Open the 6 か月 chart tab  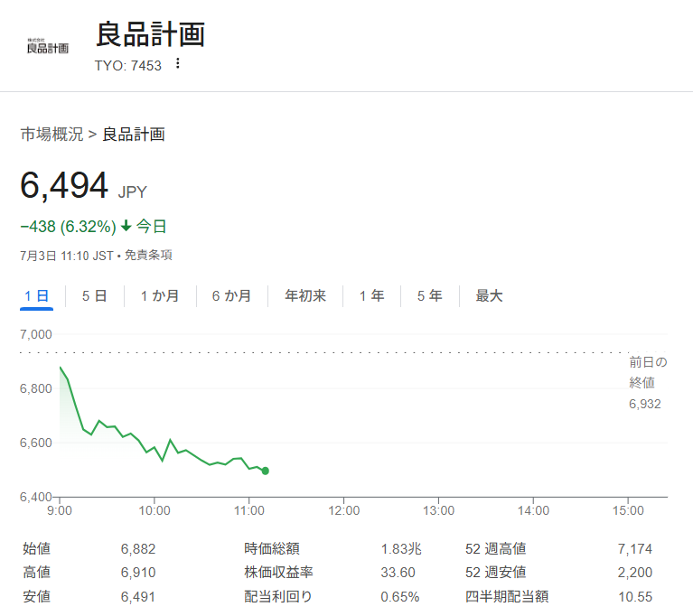(x=231, y=296)
